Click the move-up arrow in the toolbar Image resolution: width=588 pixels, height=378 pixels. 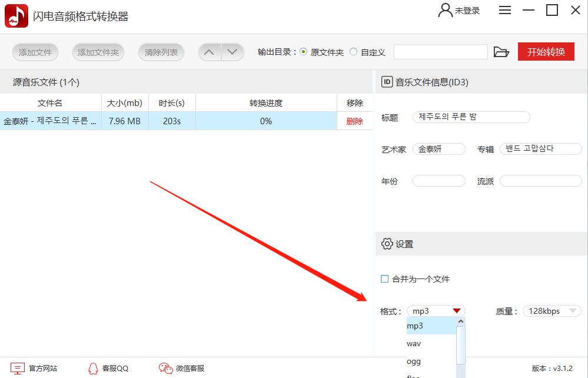[209, 52]
